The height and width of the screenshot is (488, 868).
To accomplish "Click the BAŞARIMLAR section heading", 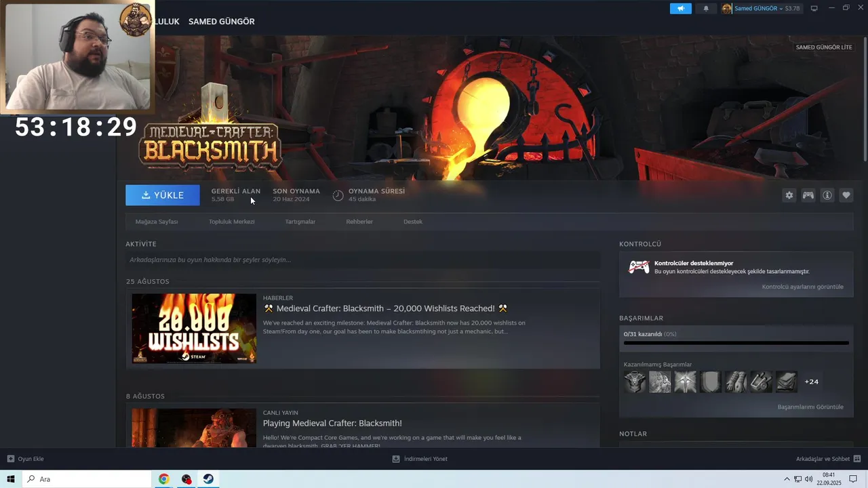I will click(641, 318).
